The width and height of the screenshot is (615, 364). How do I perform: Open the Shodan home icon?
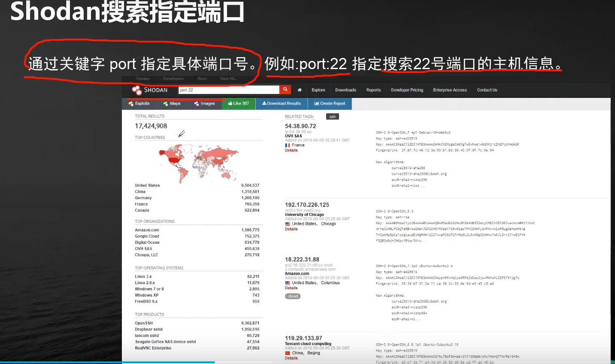(300, 90)
